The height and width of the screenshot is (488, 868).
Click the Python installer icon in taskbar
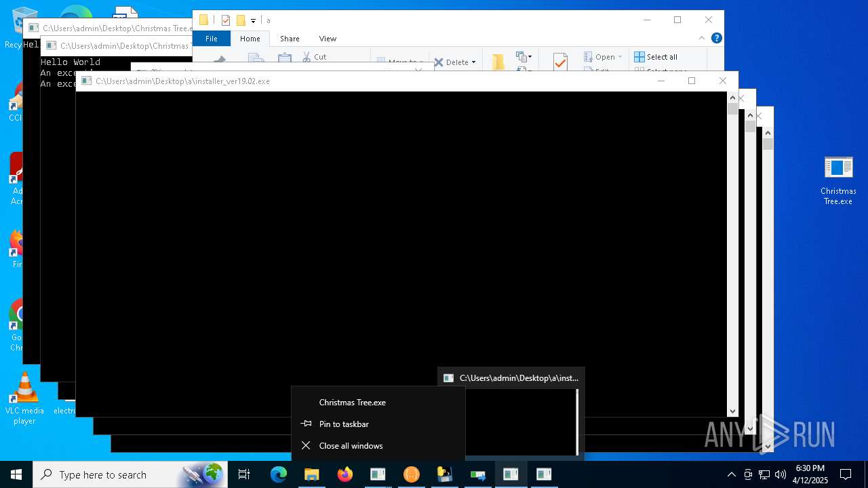point(445,474)
